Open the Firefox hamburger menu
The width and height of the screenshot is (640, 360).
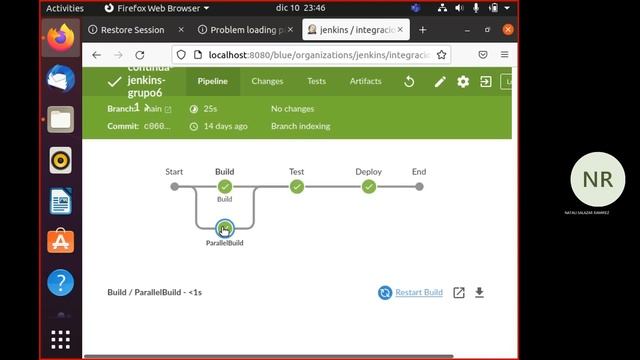[504, 55]
